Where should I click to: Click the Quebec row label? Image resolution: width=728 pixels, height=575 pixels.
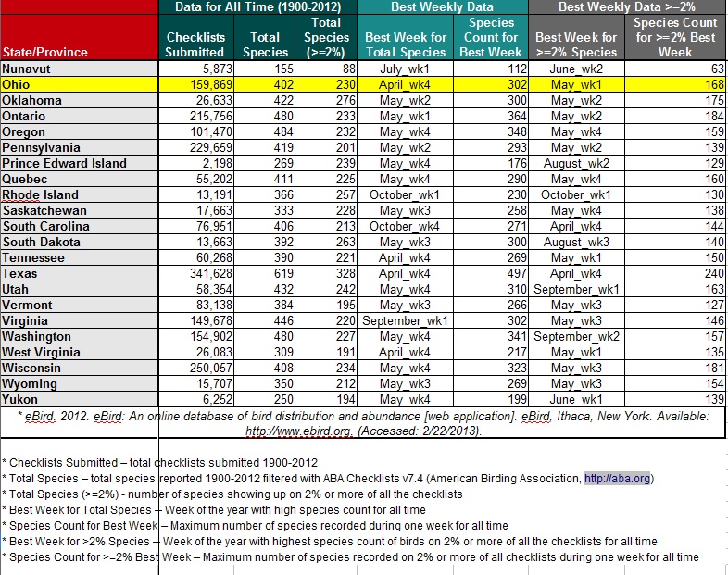pyautogui.click(x=79, y=179)
